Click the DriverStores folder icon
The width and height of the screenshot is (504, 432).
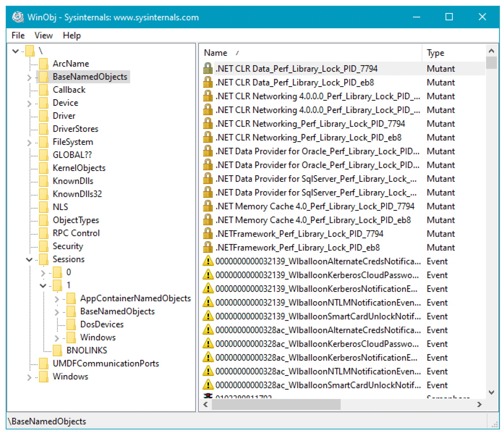tap(44, 129)
